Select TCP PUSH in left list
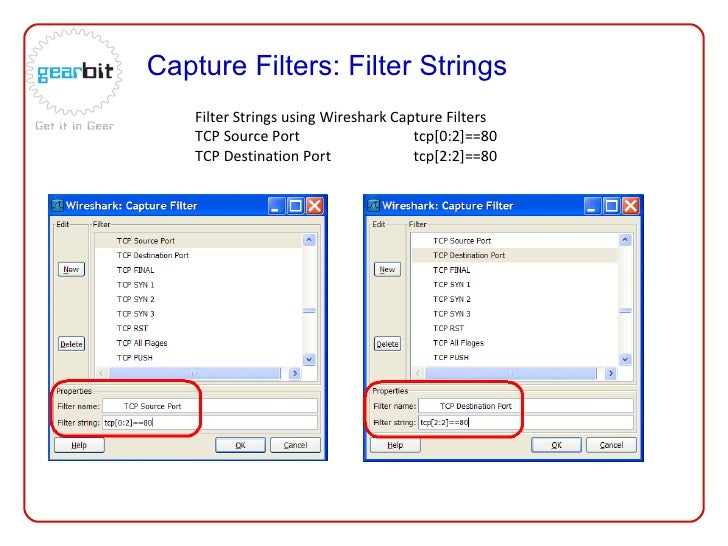 click(199, 358)
